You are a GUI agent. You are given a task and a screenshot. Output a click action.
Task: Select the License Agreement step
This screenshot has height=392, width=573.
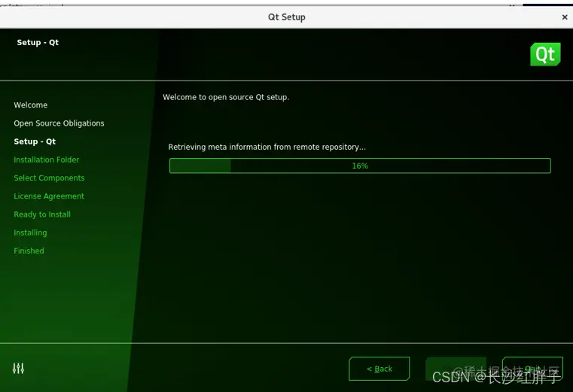tap(49, 196)
